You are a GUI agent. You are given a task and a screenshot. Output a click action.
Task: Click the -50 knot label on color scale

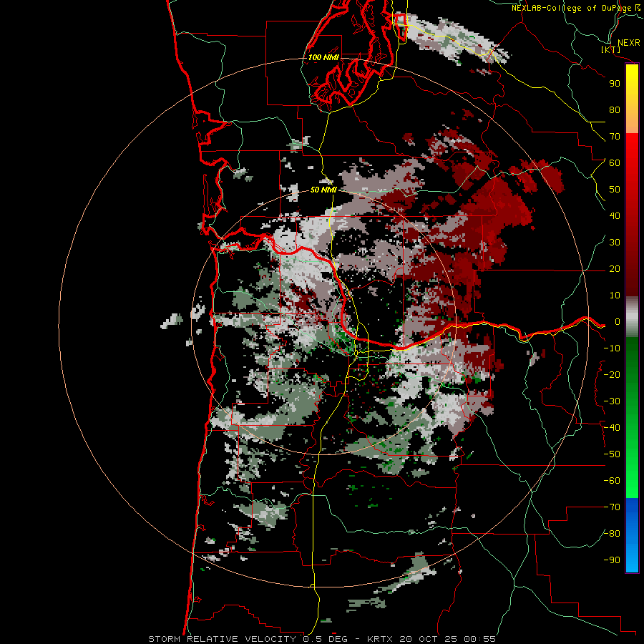click(612, 454)
